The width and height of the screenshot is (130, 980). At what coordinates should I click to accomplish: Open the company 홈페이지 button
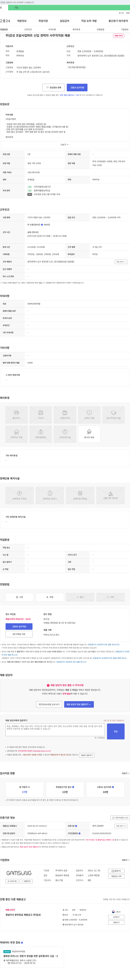click(x=116, y=871)
